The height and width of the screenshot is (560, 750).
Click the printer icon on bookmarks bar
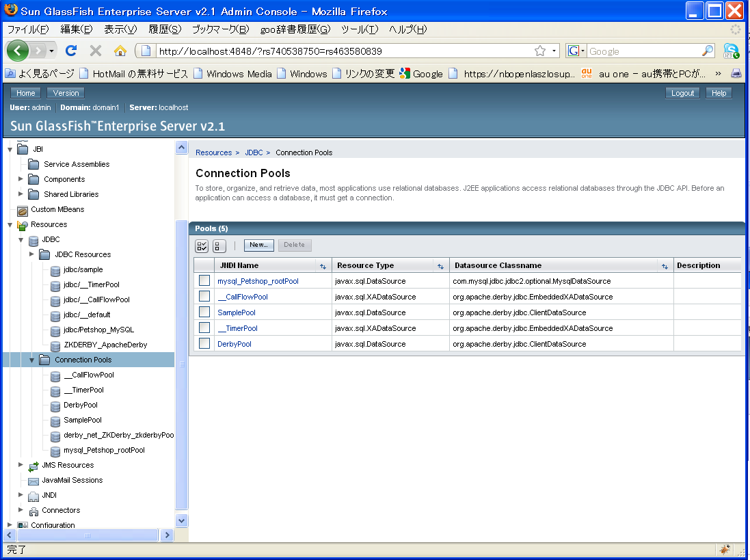point(736,74)
